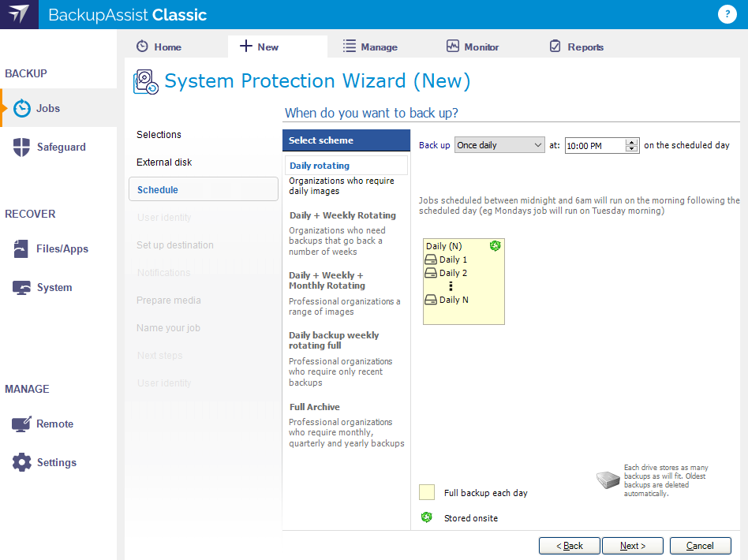748x560 pixels.
Task: Click the green onsite icon in Daily (N) box
Action: (496, 245)
